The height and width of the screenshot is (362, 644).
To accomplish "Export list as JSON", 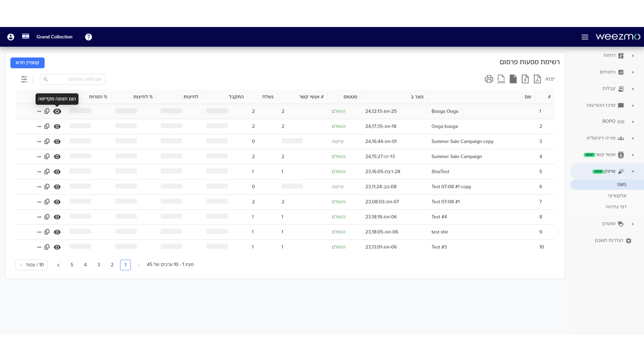I will pyautogui.click(x=501, y=79).
